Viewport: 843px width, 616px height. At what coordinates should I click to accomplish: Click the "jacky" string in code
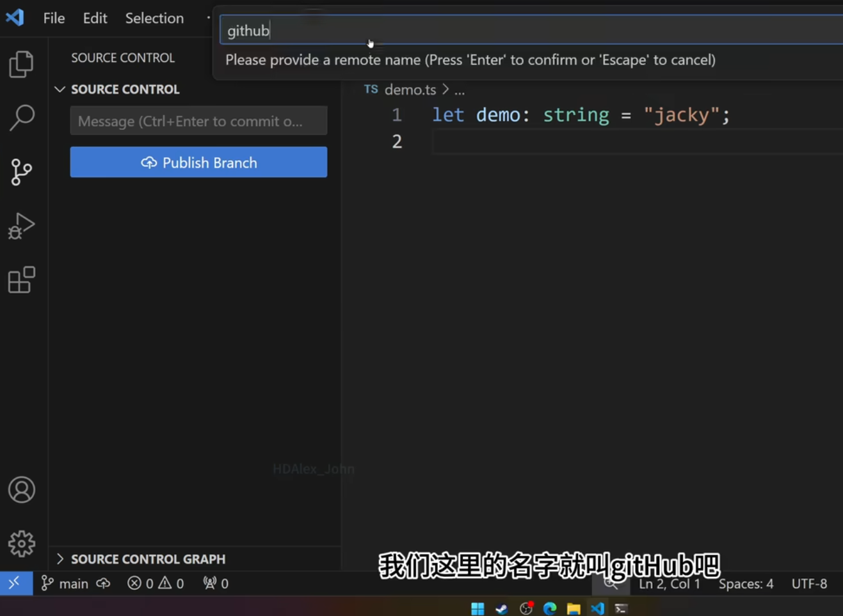tap(682, 115)
